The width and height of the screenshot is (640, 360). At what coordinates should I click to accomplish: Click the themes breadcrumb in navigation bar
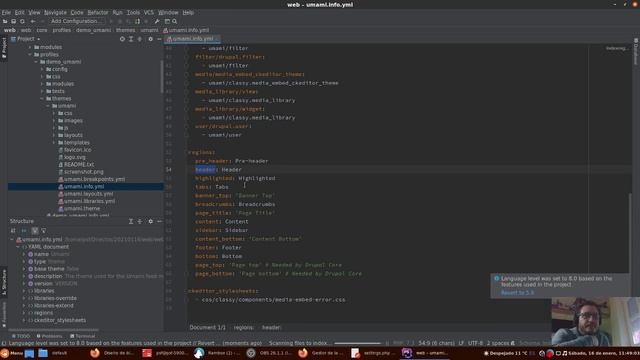(x=125, y=30)
